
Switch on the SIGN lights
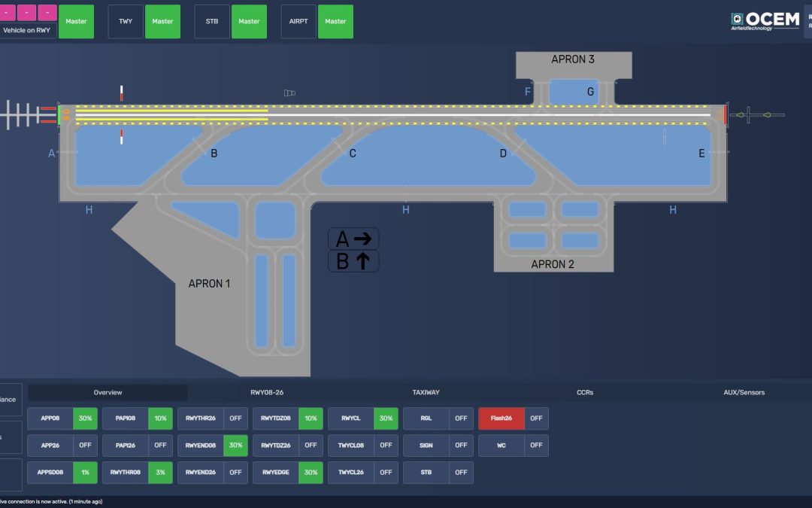click(438, 446)
